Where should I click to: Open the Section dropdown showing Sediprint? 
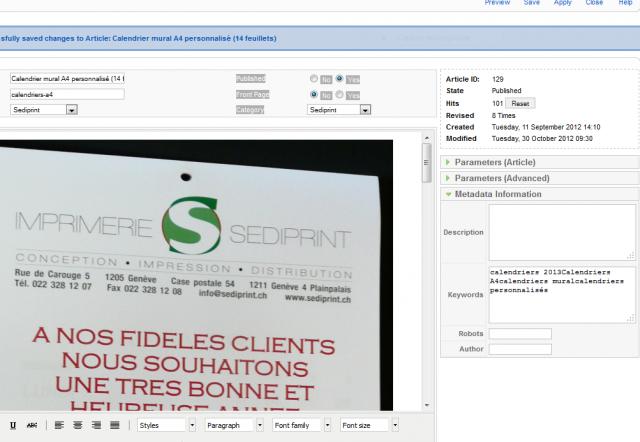tap(44, 110)
